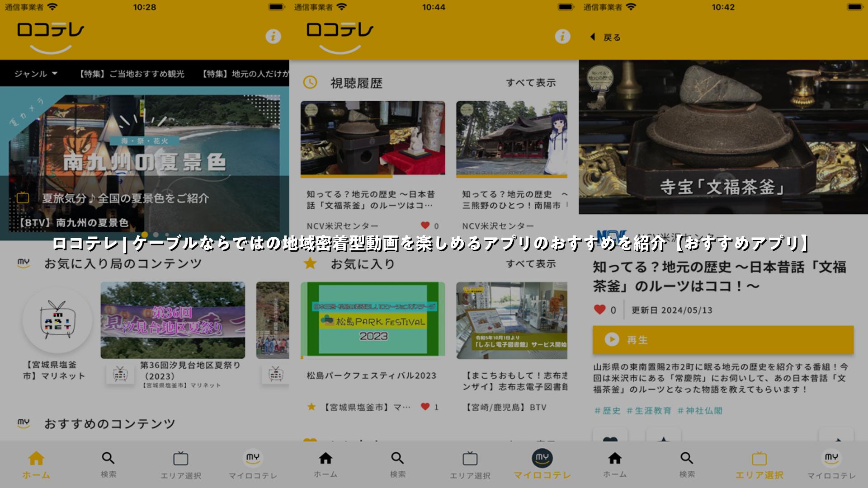Tap the 検索 tab on the left screen
Viewport: 868px width, 488px height.
108,465
